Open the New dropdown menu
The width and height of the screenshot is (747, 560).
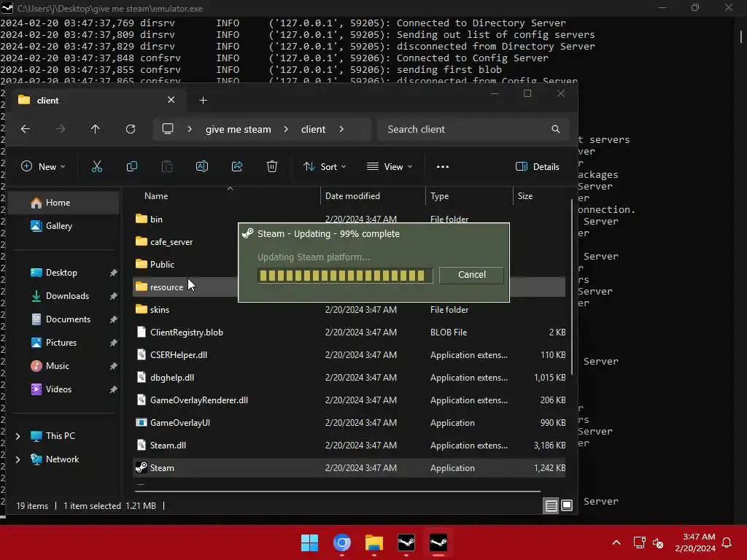click(43, 167)
